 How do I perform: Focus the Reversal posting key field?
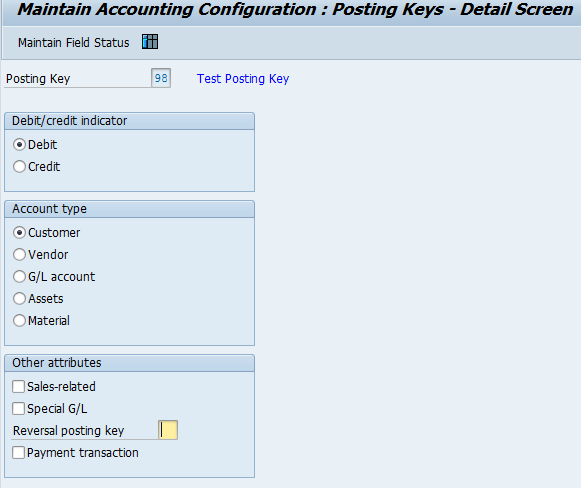coord(168,430)
